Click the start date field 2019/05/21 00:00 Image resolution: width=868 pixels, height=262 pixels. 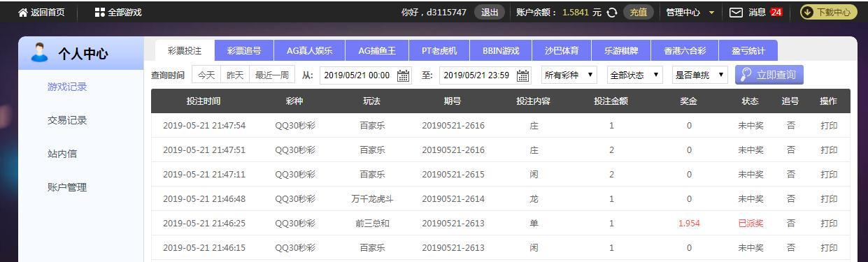[366, 75]
